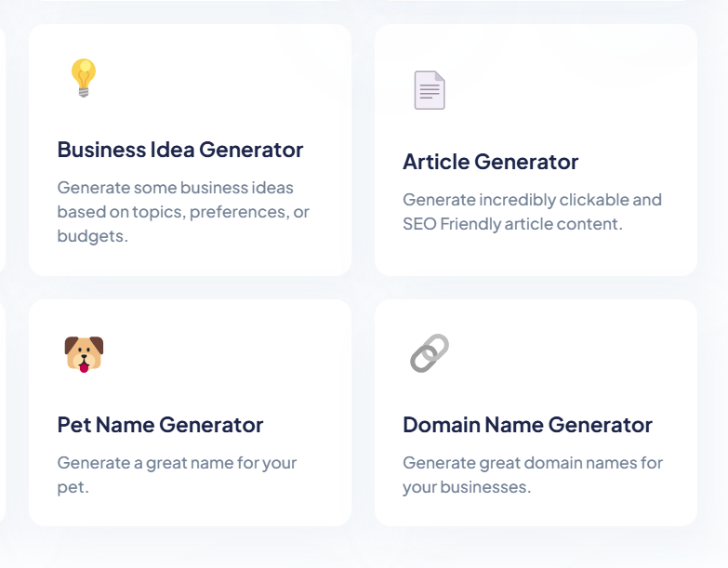Screen dimensions: 728x568
Task: Click empty space right of lightbulb icon
Action: click(x=218, y=77)
